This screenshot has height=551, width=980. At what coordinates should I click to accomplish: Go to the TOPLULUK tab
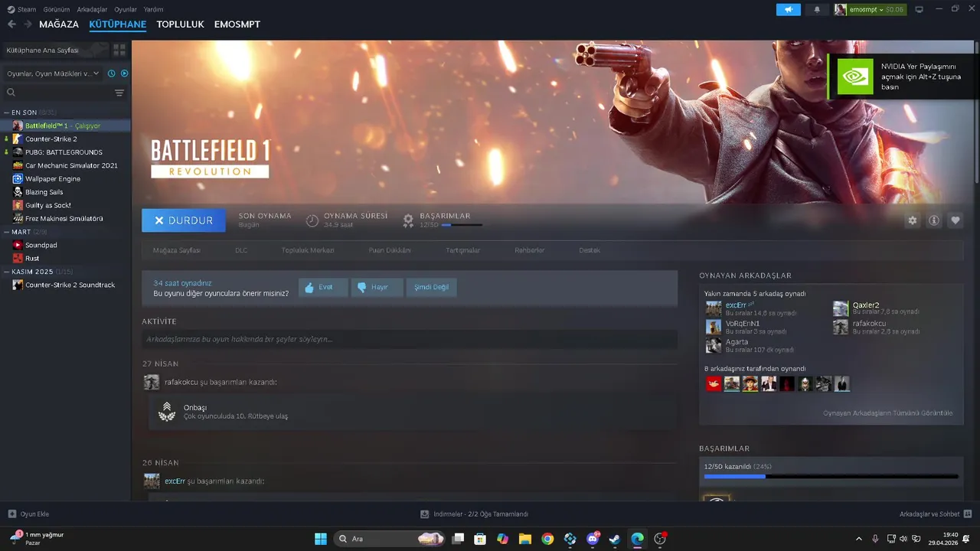pyautogui.click(x=180, y=24)
